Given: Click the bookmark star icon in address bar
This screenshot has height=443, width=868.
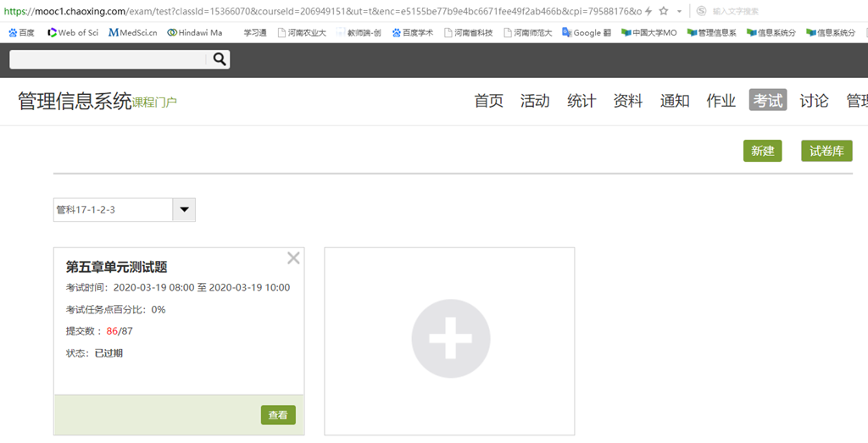Looking at the screenshot, I should (663, 11).
